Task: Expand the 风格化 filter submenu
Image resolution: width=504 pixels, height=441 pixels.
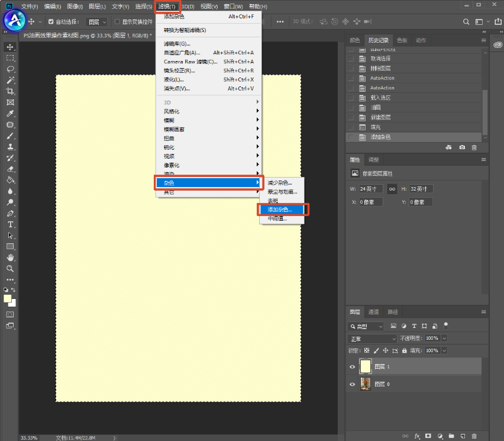Action: (209, 111)
